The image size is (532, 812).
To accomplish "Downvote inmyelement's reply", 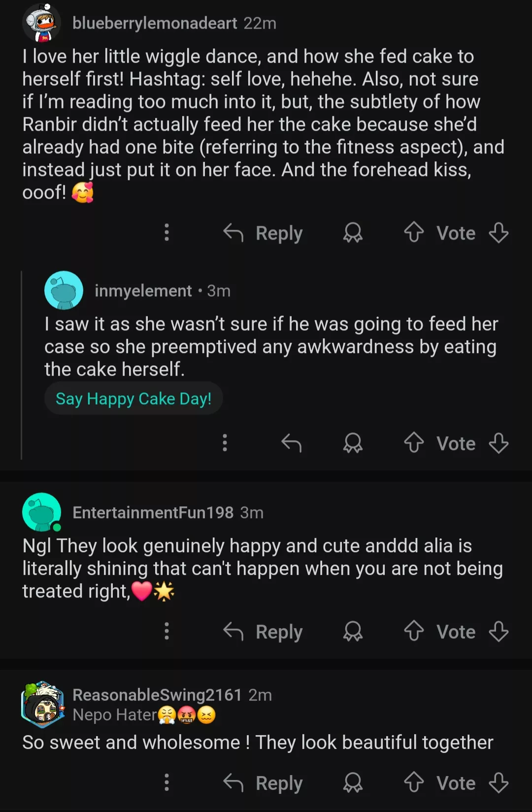I will point(499,443).
